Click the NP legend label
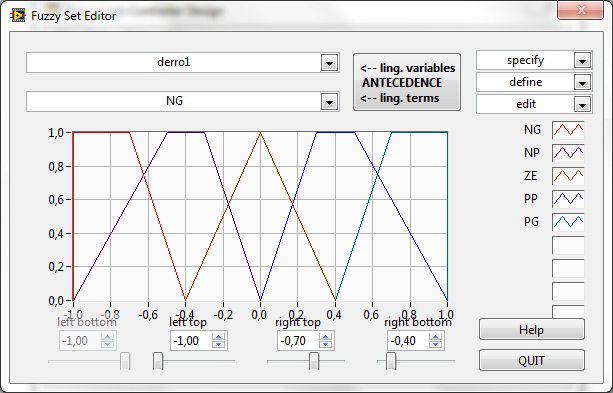 (x=532, y=153)
